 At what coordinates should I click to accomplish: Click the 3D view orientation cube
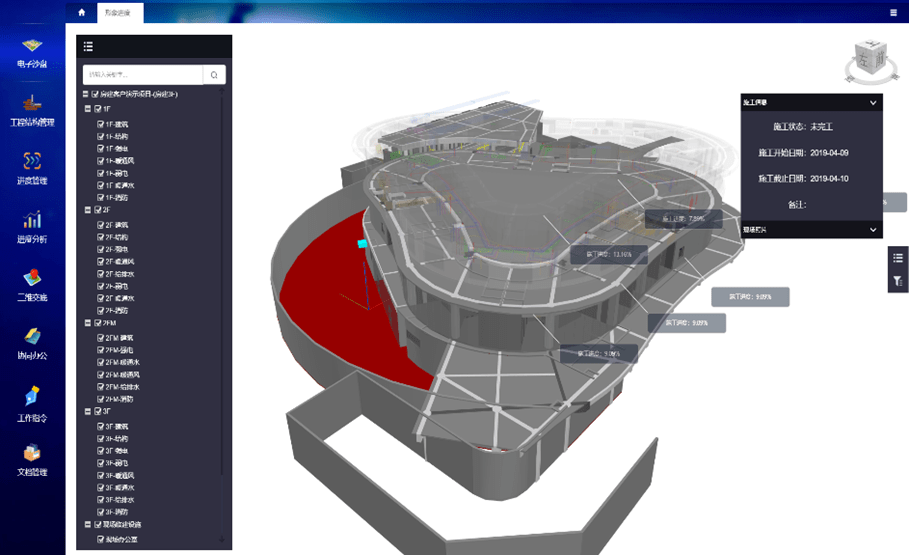tap(865, 60)
